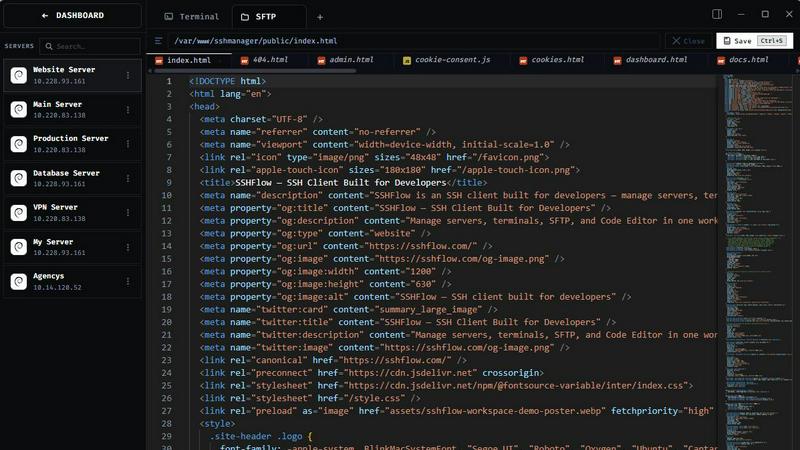This screenshot has height=450, width=800.
Task: Go back to the Dashboard
Action: (x=72, y=16)
